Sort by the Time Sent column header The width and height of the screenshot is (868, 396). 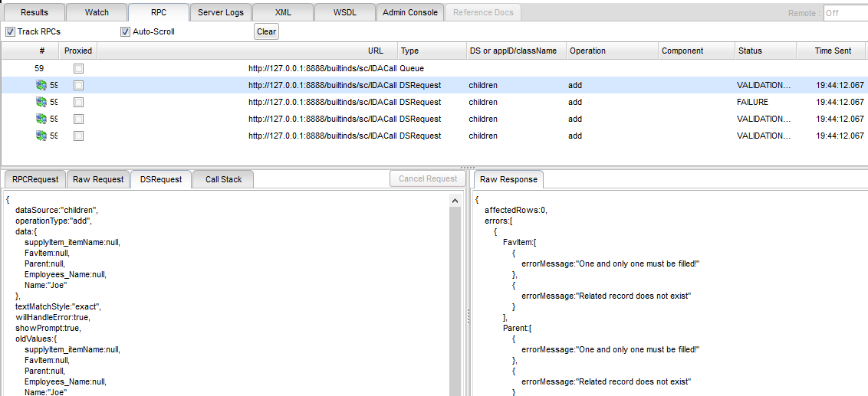click(830, 51)
